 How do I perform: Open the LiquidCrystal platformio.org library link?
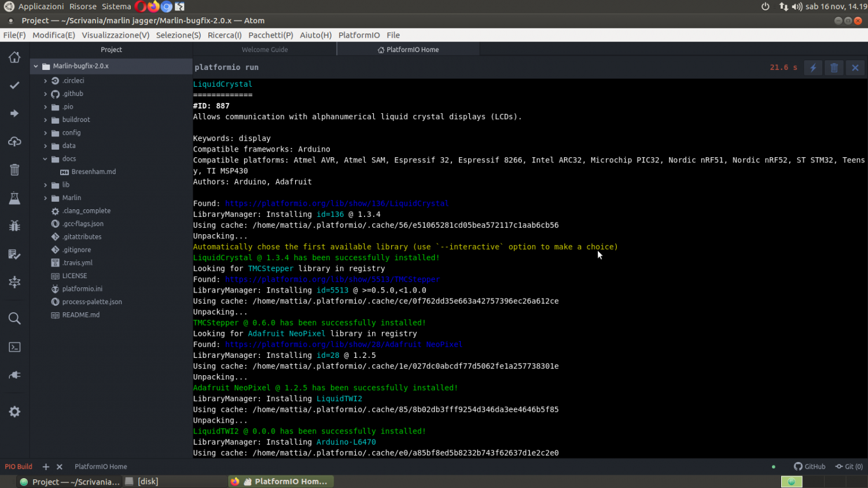[337, 204]
